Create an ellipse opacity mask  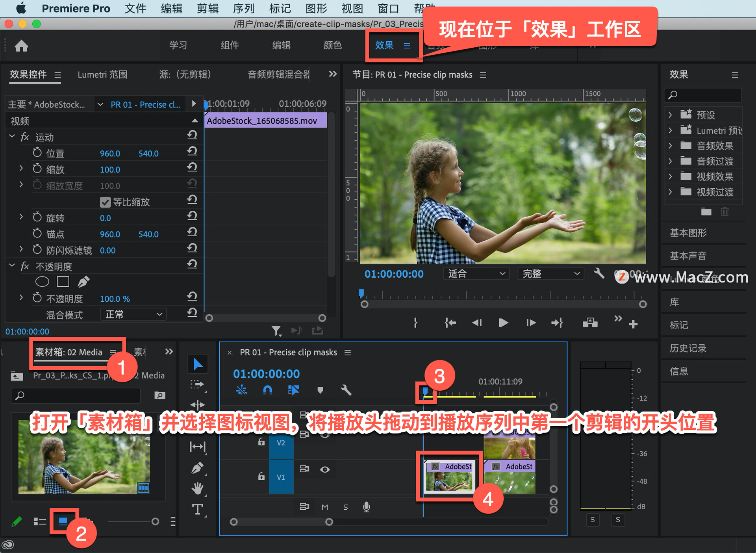[x=42, y=282]
